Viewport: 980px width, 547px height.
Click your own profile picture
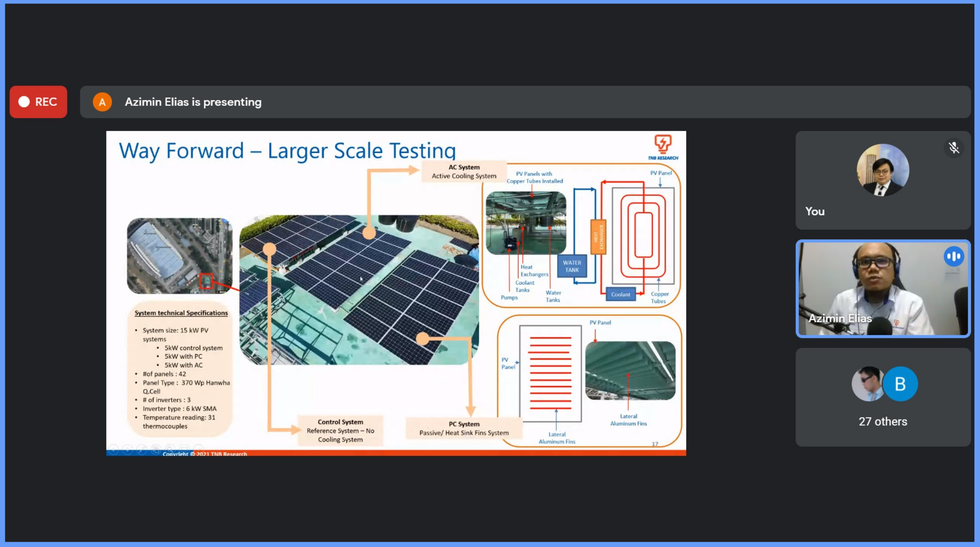click(882, 170)
